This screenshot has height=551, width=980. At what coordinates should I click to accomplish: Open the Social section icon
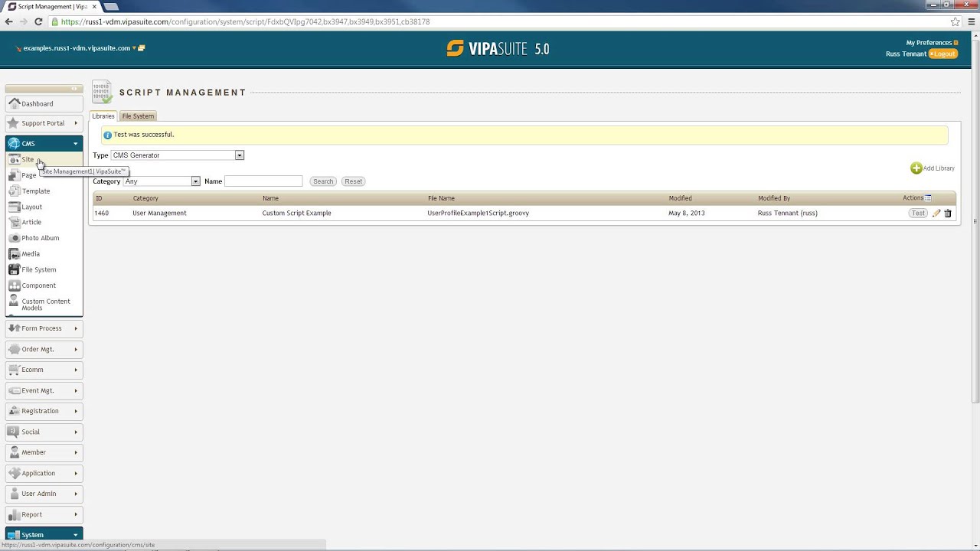click(14, 432)
